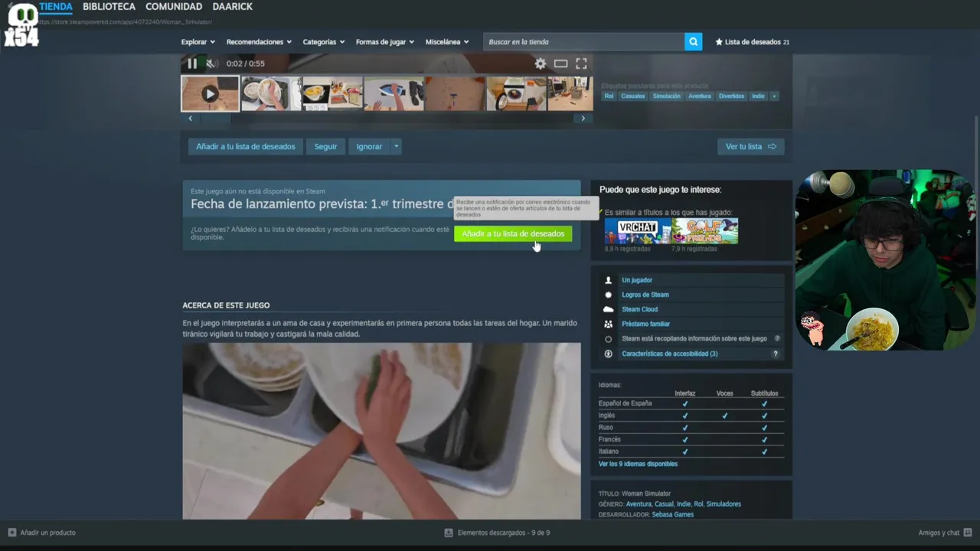Image resolution: width=980 pixels, height=551 pixels.
Task: Open info tooltip for Steam recopilando información
Action: click(777, 338)
